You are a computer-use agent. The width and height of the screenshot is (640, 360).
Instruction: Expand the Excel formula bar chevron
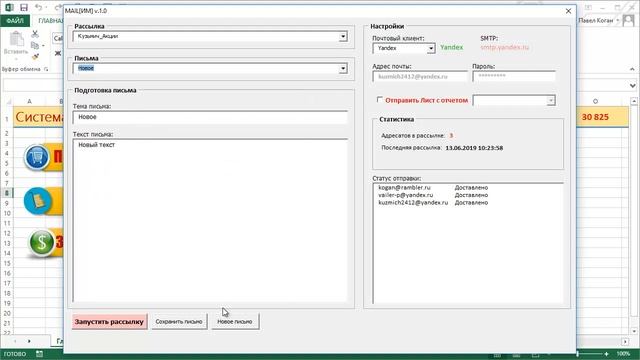click(x=632, y=86)
